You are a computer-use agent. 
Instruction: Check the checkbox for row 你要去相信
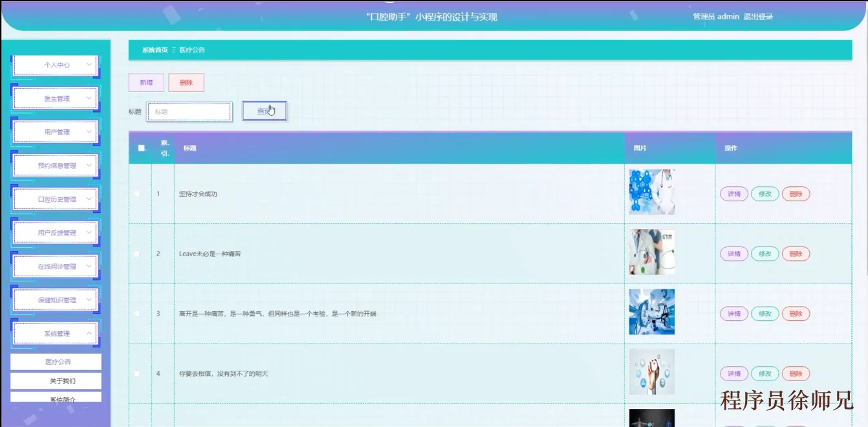coord(136,374)
